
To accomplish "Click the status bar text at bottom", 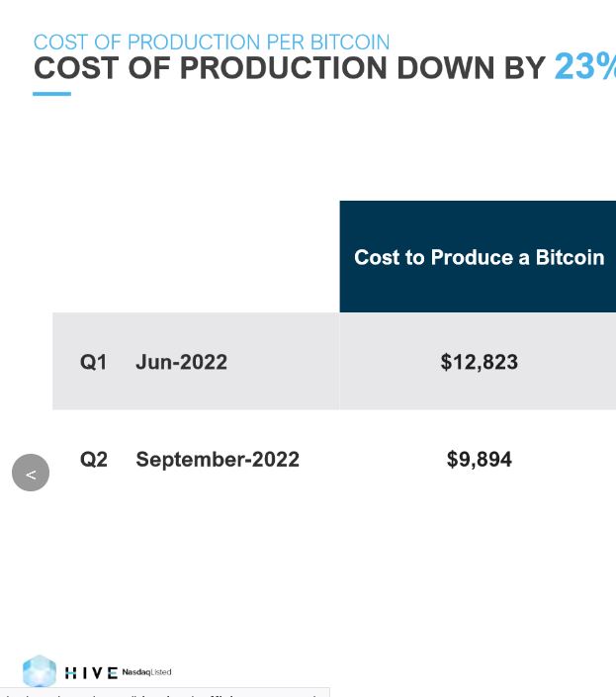I will (163, 693).
